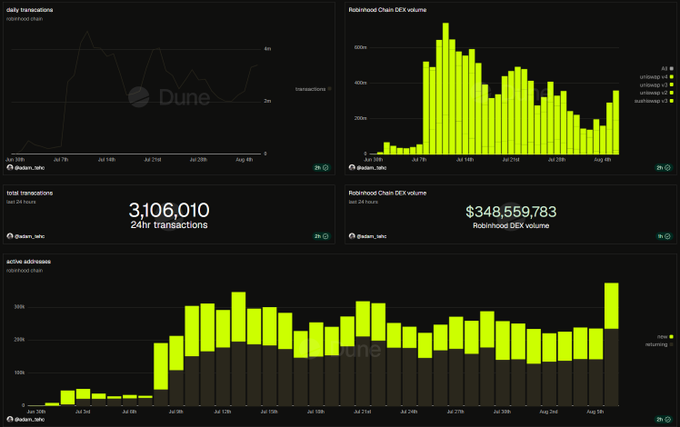Click '600m' axis label in DEX volume chart
Viewport: 680px width, 427px height.
[360, 47]
